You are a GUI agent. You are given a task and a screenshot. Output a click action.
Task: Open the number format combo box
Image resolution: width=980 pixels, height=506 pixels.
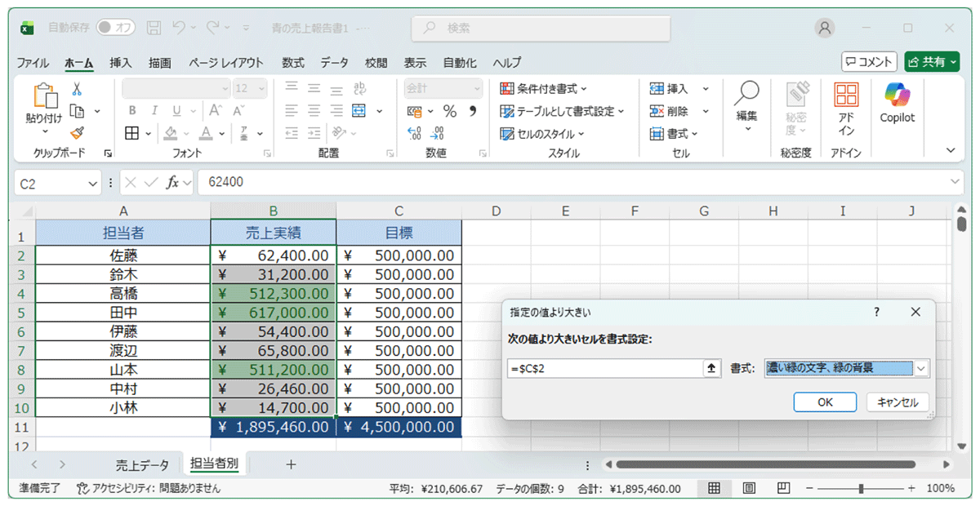coord(442,87)
